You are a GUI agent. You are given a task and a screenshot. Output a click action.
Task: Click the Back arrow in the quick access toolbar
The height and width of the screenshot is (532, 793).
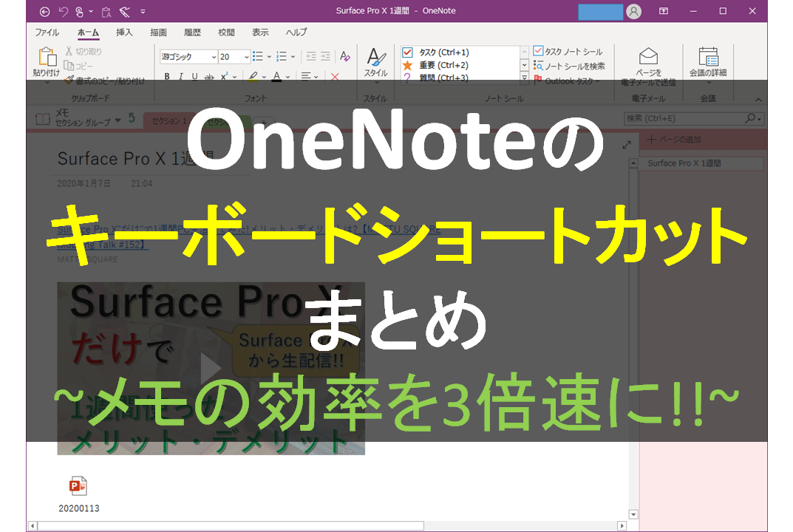point(44,11)
